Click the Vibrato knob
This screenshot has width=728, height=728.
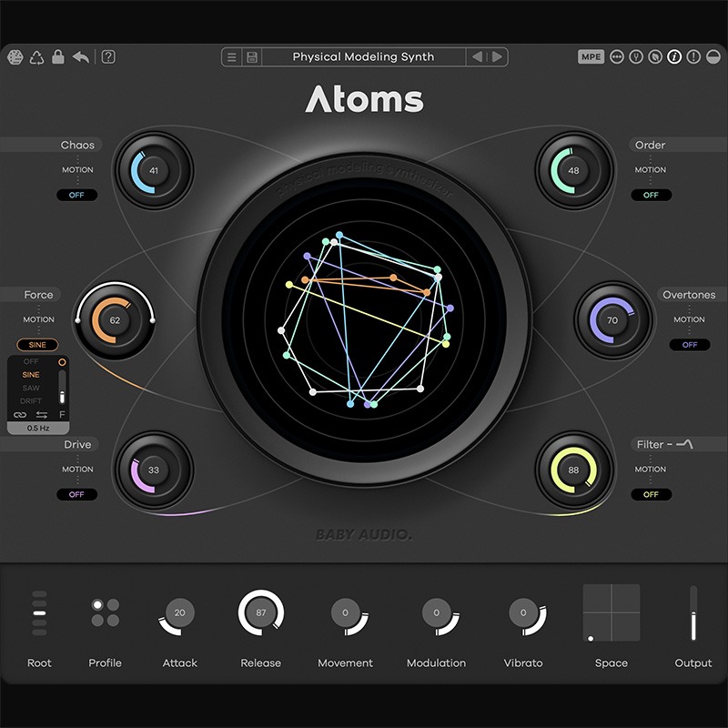523,612
